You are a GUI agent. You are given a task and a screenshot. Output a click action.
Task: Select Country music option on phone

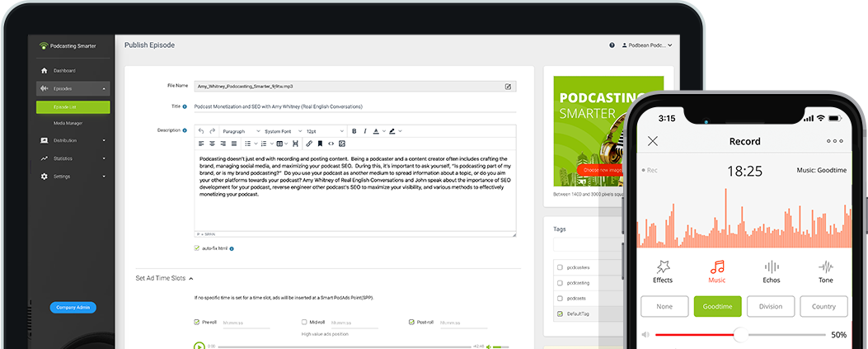point(823,306)
